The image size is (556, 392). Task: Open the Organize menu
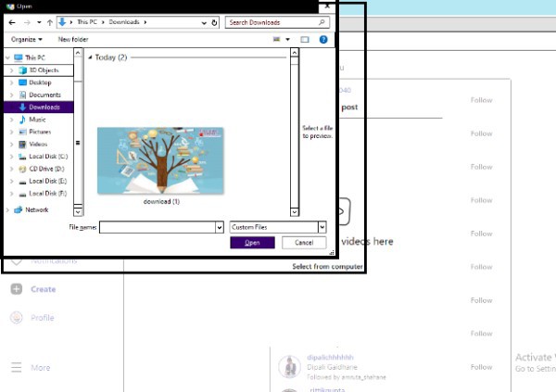[27, 39]
